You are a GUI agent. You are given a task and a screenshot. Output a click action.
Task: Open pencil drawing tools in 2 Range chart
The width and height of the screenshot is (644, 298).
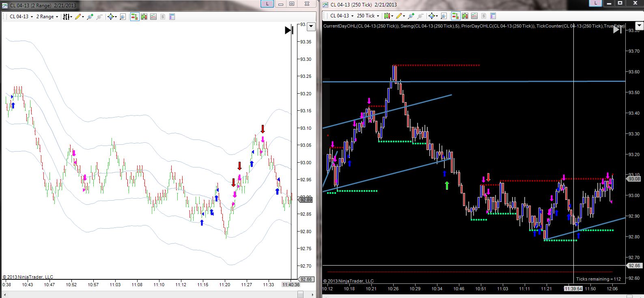(x=79, y=17)
